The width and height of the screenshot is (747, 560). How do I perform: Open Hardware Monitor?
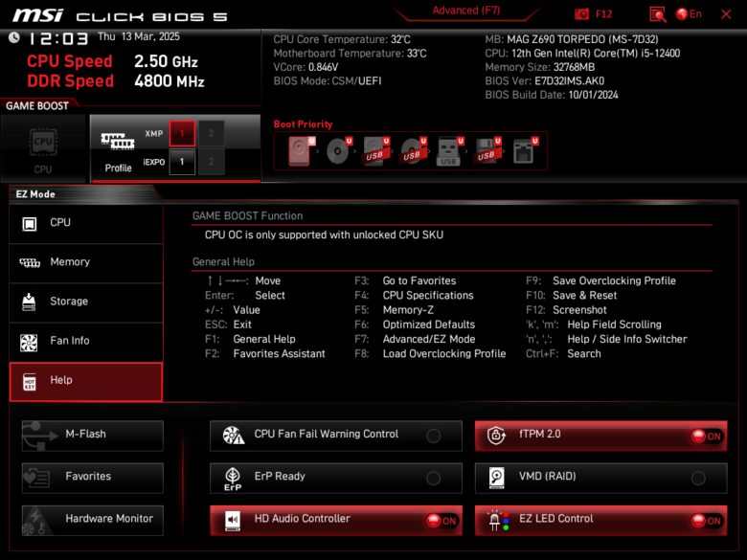(93, 521)
